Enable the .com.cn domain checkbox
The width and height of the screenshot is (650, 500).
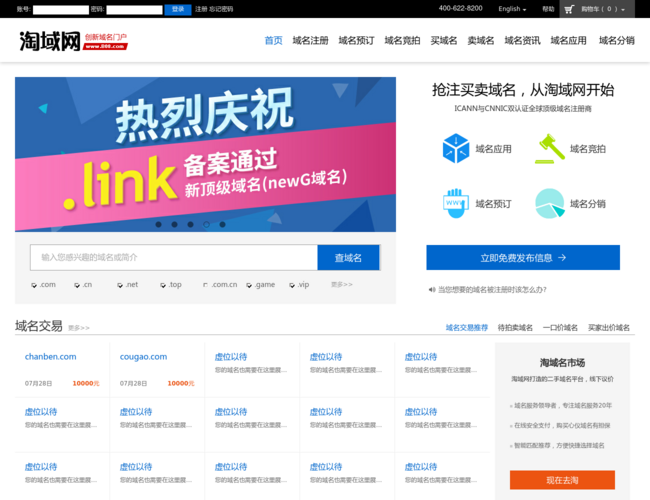point(205,285)
